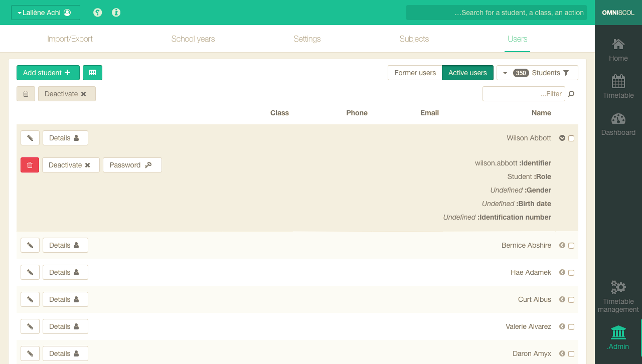Collapse Wilson Abbott's expanded details row
642x364 pixels.
click(x=562, y=138)
